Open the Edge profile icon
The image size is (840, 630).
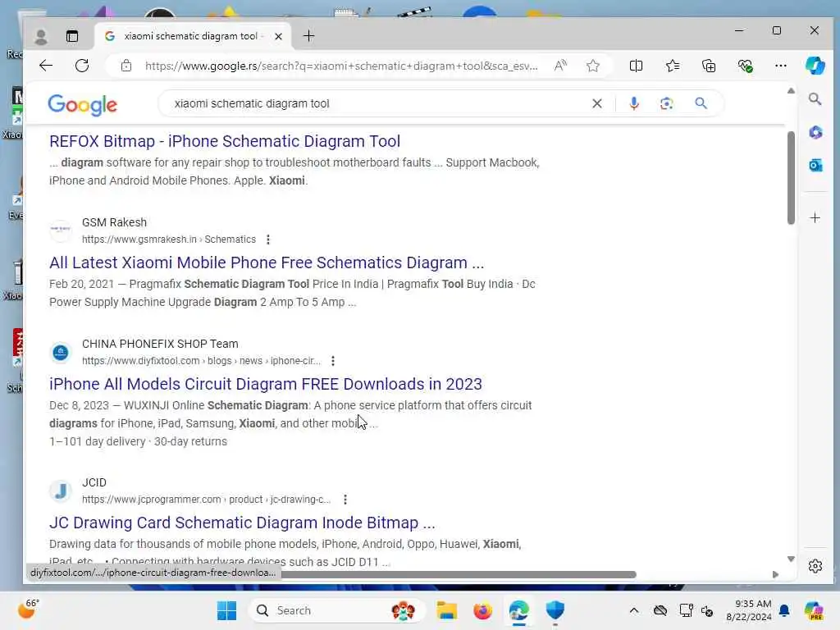point(41,36)
